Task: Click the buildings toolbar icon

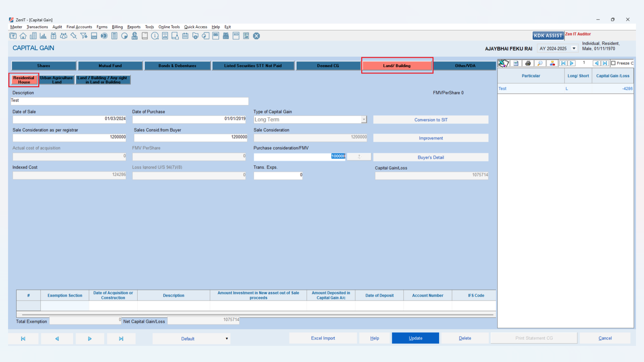Action: coord(33,36)
